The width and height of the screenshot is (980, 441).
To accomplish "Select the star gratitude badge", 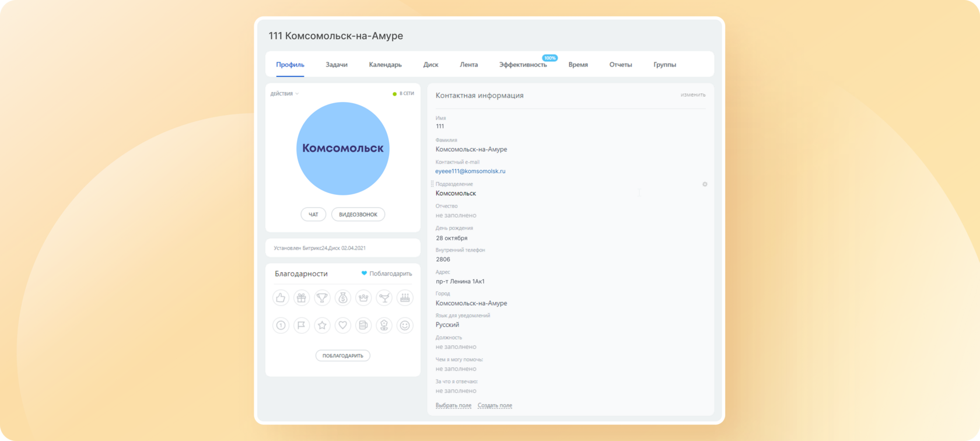I will pyautogui.click(x=322, y=325).
